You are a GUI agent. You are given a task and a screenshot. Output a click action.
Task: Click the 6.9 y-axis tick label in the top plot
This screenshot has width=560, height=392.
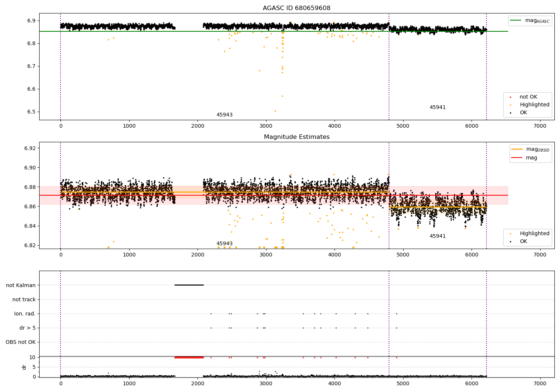click(31, 21)
